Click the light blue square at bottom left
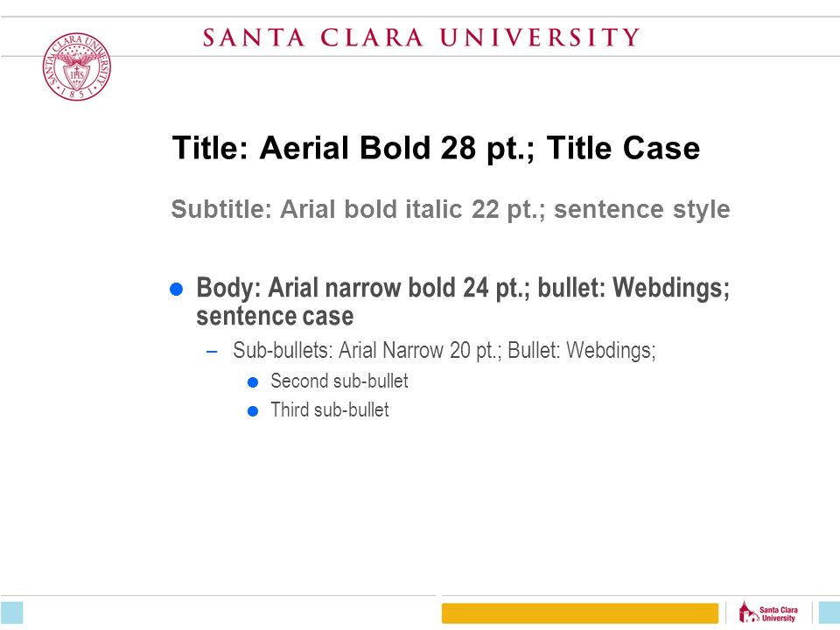840x630 pixels. click(11, 612)
